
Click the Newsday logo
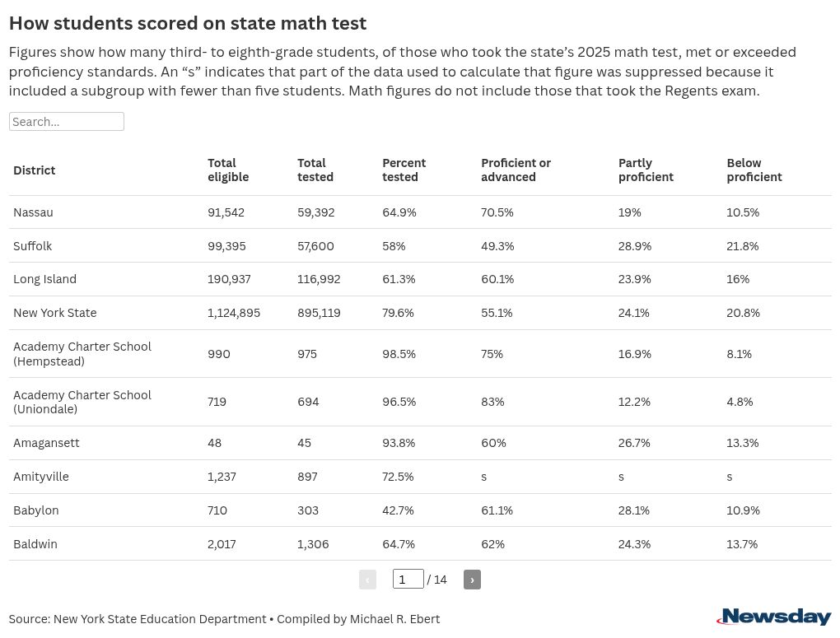point(774,616)
